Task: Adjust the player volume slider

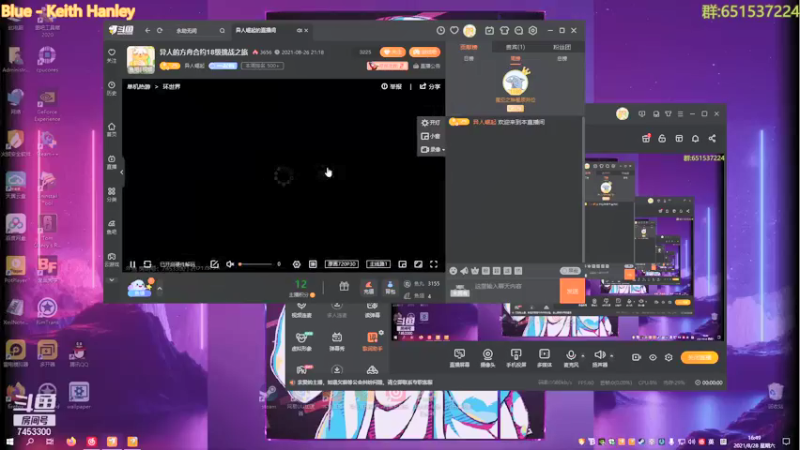Action: pos(256,264)
